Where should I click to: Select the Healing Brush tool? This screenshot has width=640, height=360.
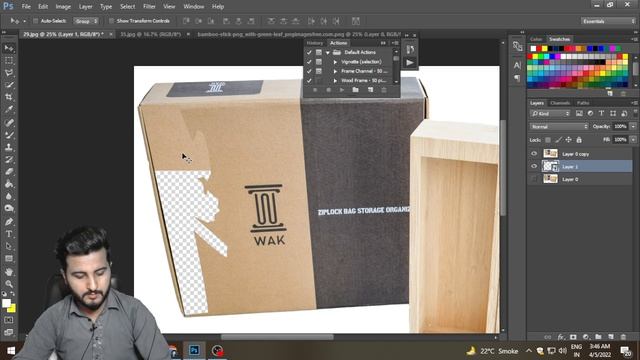(x=9, y=122)
